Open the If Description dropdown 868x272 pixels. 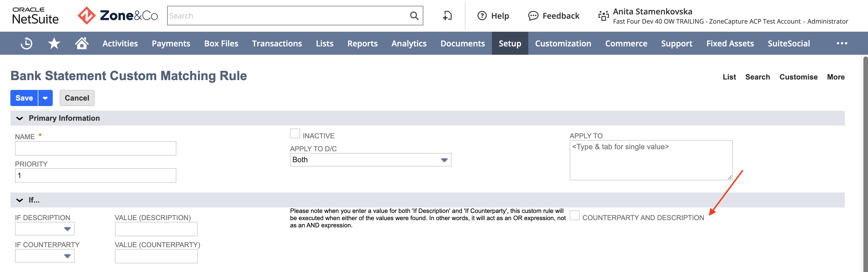coord(44,229)
